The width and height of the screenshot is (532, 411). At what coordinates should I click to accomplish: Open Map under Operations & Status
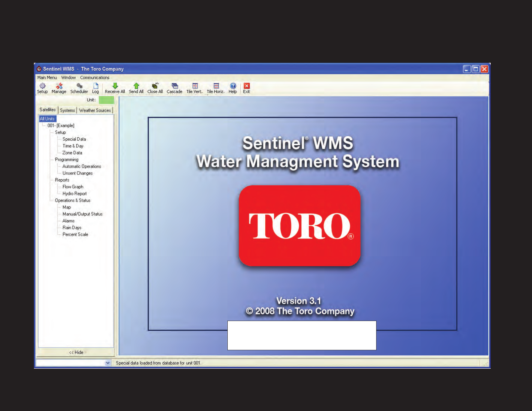(66, 207)
